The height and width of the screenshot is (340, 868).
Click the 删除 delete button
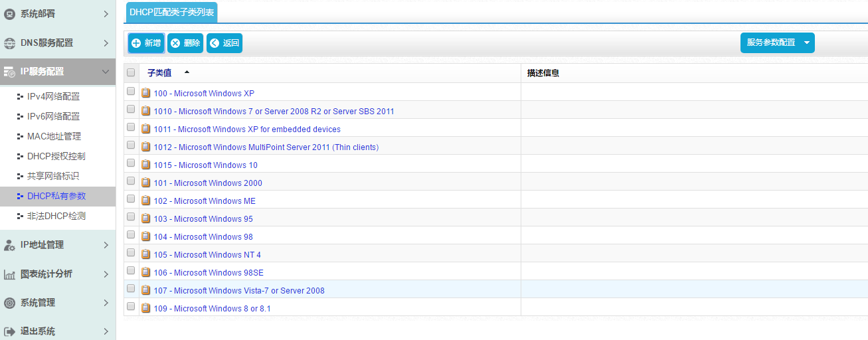(185, 43)
